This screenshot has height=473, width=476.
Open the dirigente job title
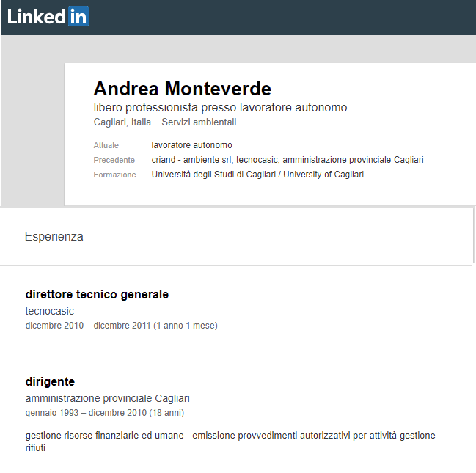pos(50,381)
